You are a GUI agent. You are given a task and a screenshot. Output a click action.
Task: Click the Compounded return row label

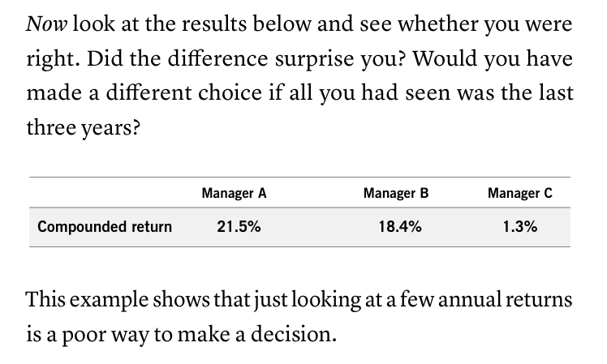pyautogui.click(x=105, y=227)
